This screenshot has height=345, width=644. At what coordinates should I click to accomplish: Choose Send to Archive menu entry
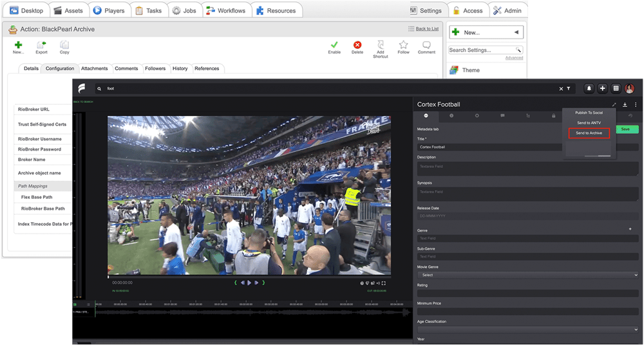[589, 133]
